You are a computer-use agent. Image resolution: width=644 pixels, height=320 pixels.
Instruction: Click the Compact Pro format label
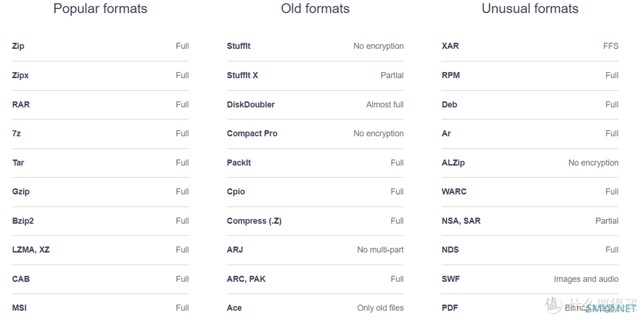pos(252,134)
